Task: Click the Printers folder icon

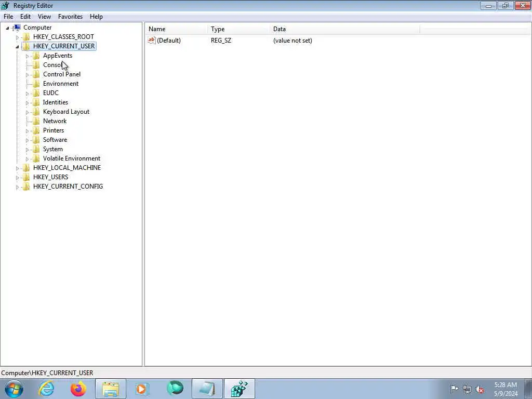Action: click(36, 130)
